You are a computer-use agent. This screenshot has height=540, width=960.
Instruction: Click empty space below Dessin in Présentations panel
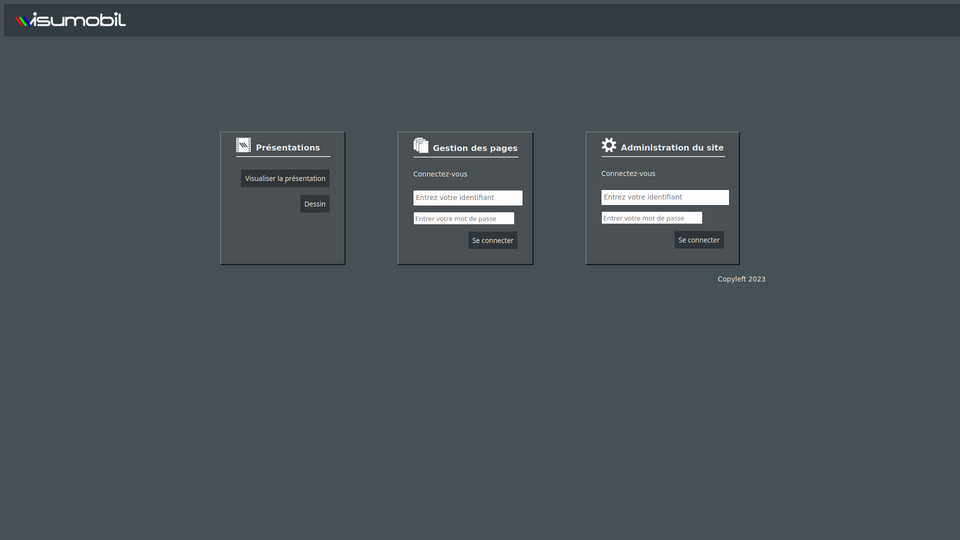click(x=283, y=240)
